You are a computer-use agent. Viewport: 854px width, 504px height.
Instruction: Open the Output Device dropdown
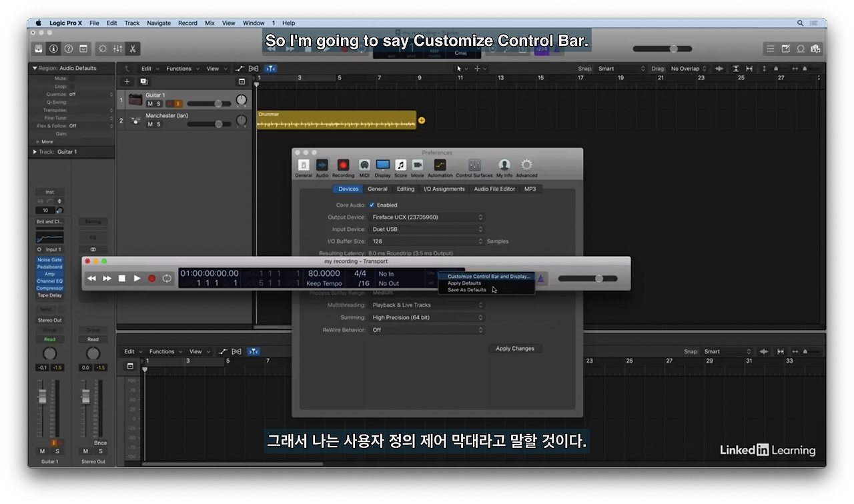coord(427,217)
